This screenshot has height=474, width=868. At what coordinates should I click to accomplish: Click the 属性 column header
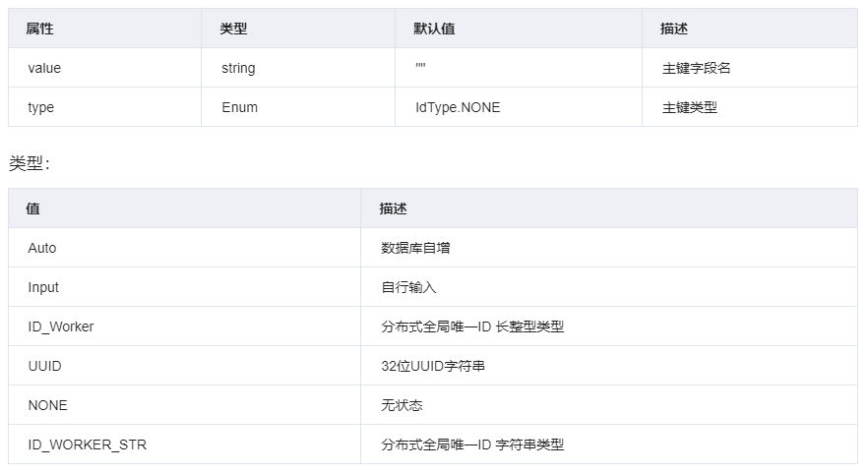pyautogui.click(x=39, y=29)
